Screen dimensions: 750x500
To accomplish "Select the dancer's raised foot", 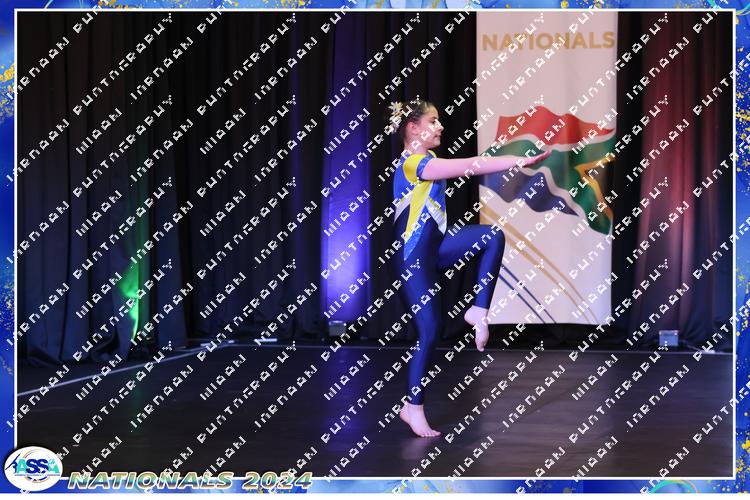I will pos(478,328).
